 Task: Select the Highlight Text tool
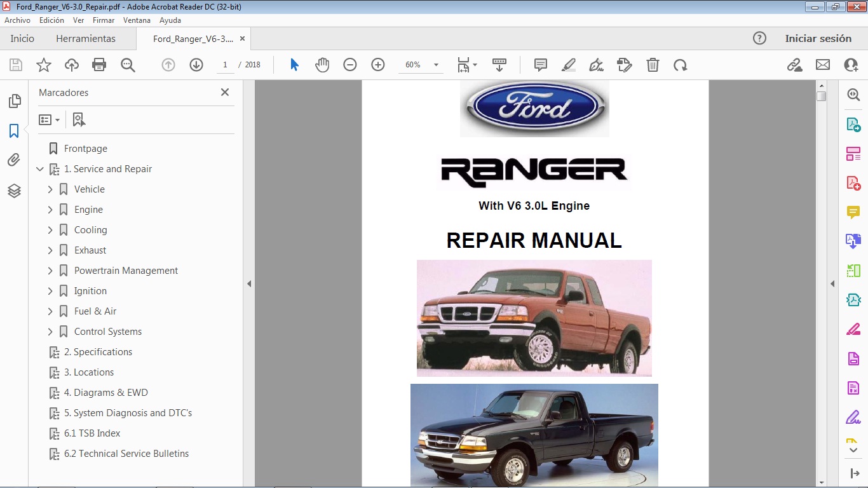click(x=568, y=64)
